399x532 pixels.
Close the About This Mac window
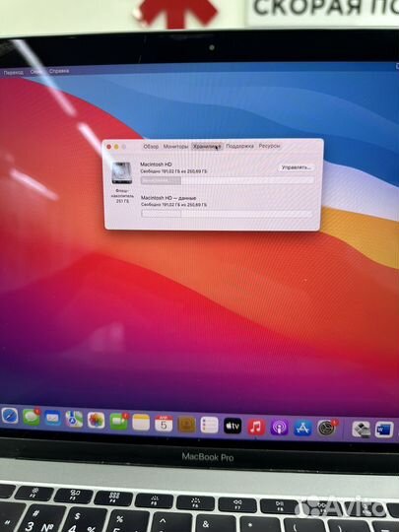pos(109,147)
